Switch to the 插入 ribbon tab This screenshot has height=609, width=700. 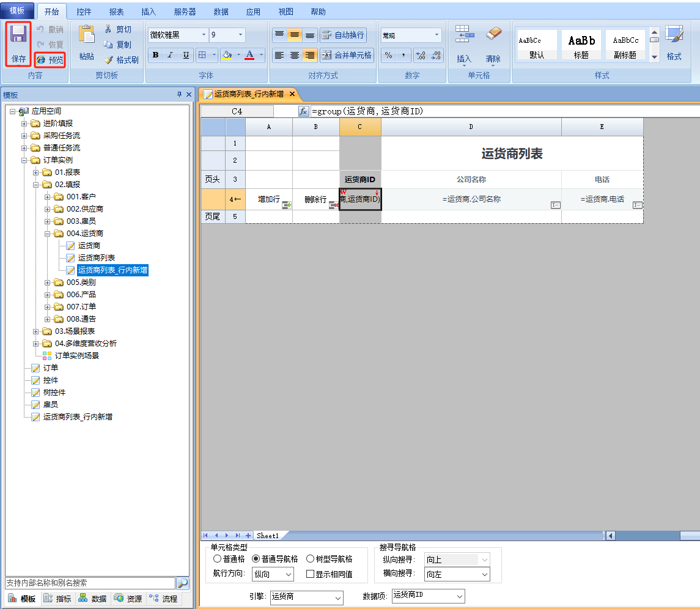[x=149, y=12]
